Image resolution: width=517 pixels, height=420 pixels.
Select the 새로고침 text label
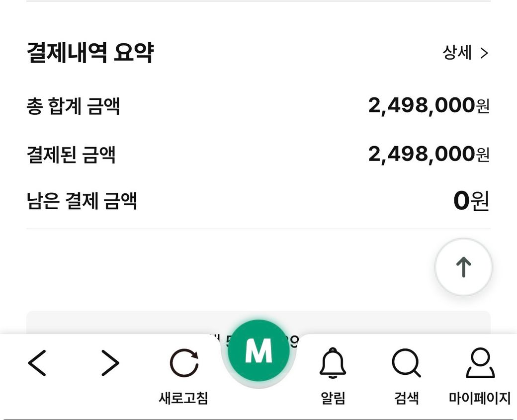[x=183, y=398]
